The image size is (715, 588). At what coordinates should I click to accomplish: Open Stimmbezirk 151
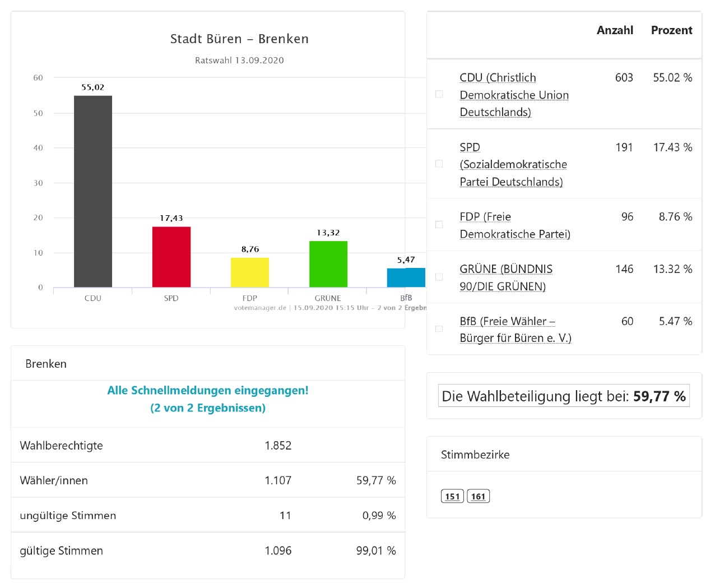click(452, 496)
